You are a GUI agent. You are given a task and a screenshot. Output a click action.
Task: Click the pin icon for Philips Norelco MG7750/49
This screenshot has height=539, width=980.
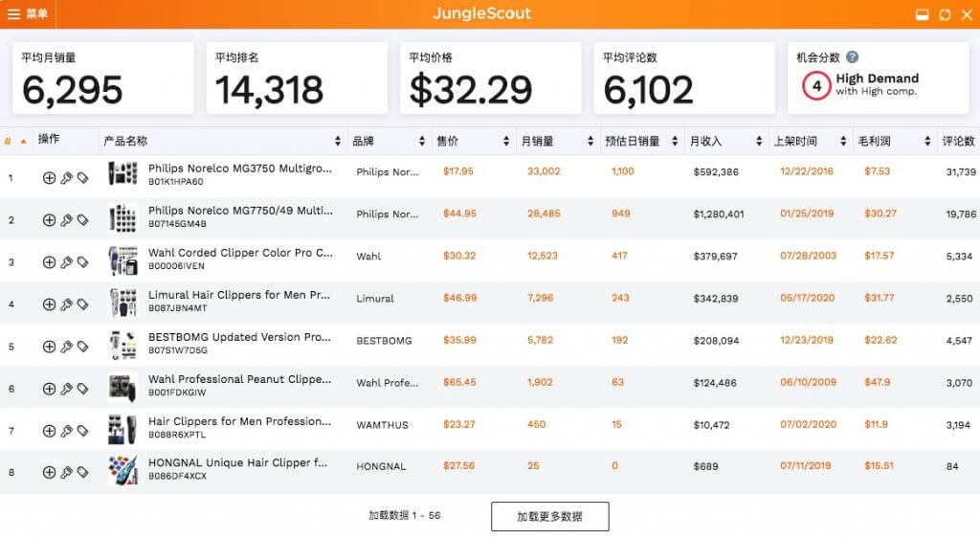[x=66, y=220]
